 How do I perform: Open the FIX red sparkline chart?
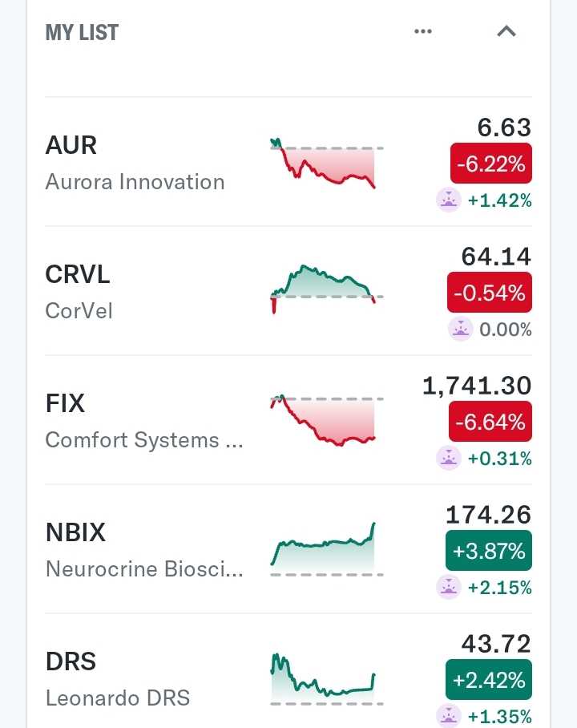click(327, 420)
